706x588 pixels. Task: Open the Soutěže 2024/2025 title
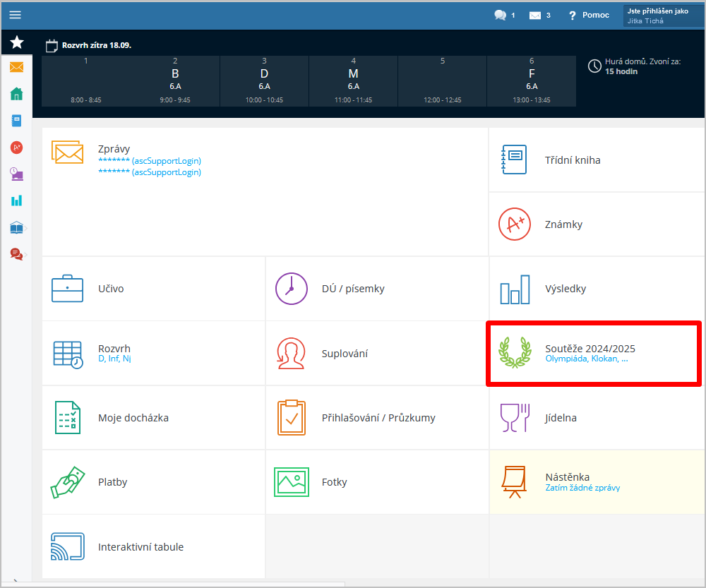pos(590,349)
